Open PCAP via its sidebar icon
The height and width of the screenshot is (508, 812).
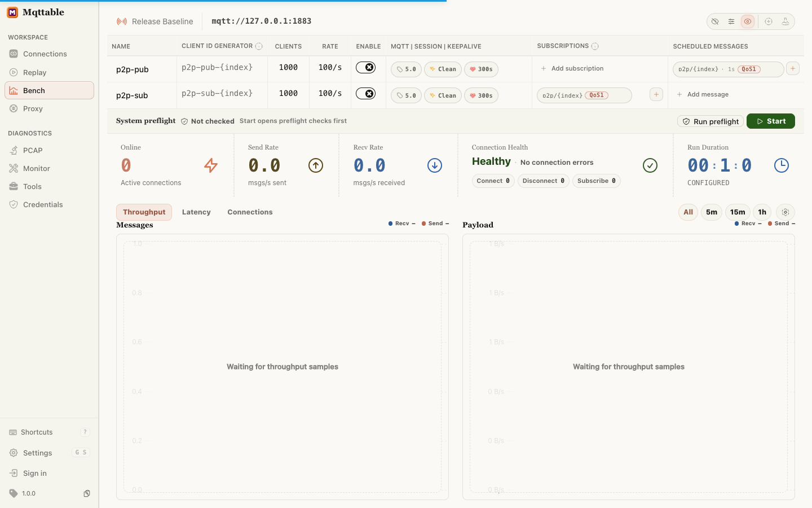(x=14, y=150)
